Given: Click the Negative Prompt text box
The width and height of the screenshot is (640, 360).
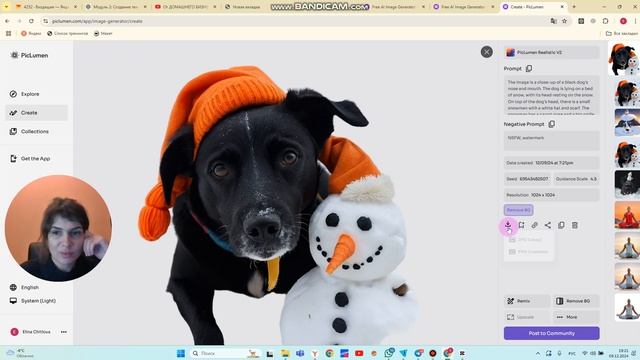Looking at the screenshot, I should [x=551, y=141].
